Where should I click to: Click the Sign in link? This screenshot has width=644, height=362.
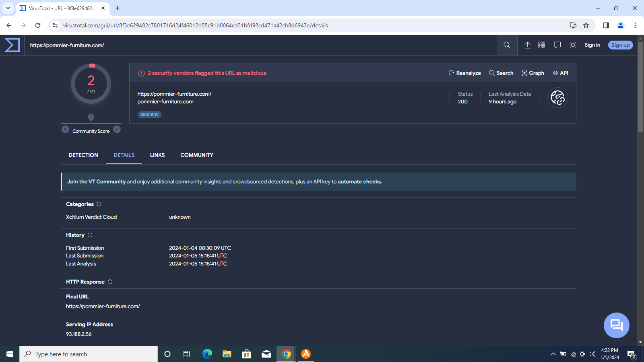[592, 45]
